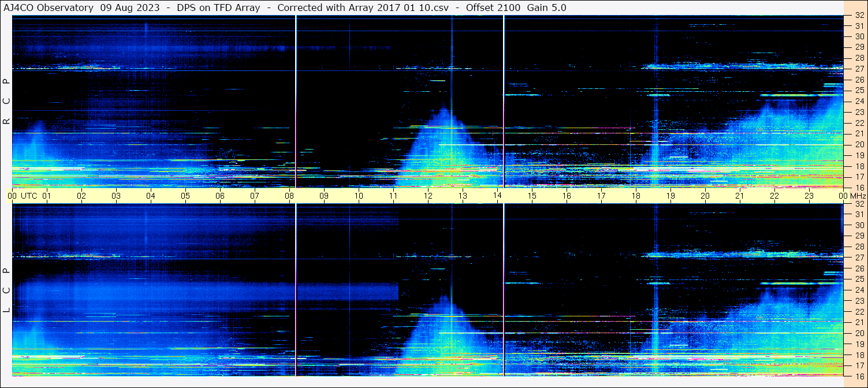This screenshot has height=388, width=868.
Task: Select the 18 MHz label of RCP panel
Action: (859, 166)
